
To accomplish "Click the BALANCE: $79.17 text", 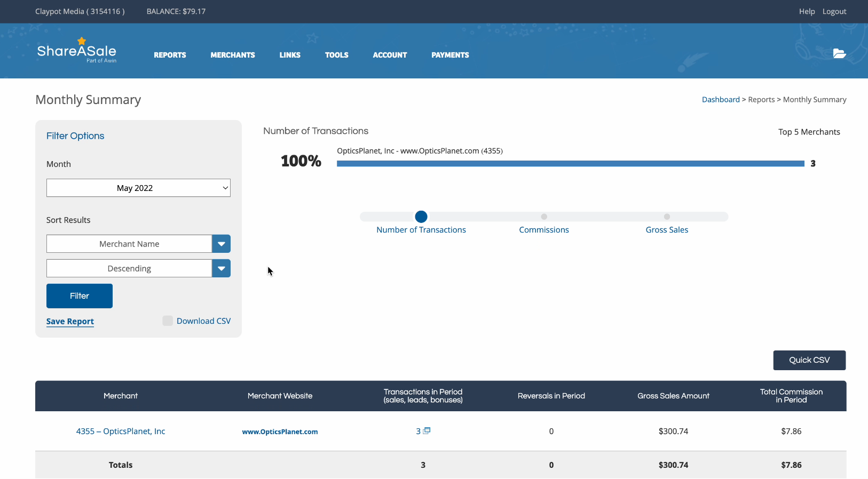I will (176, 11).
